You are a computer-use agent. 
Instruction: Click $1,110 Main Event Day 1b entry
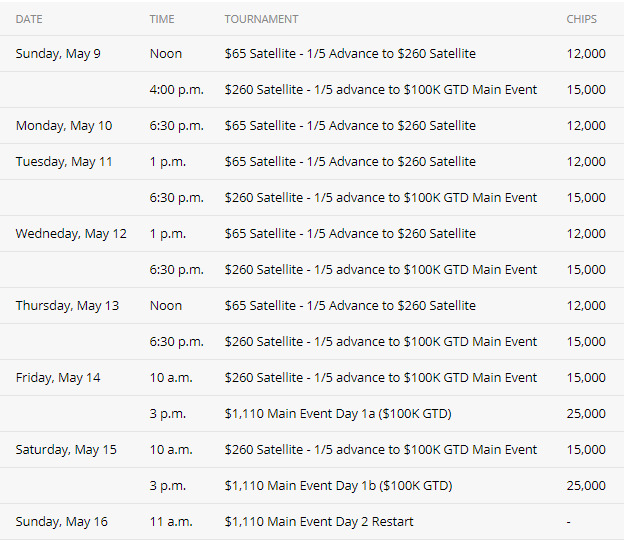tap(338, 486)
